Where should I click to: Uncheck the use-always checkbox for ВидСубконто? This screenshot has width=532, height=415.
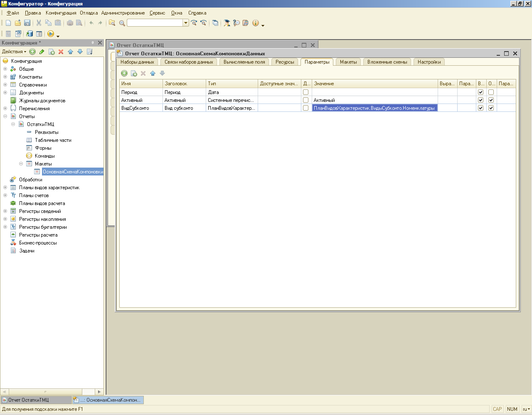[x=480, y=108]
